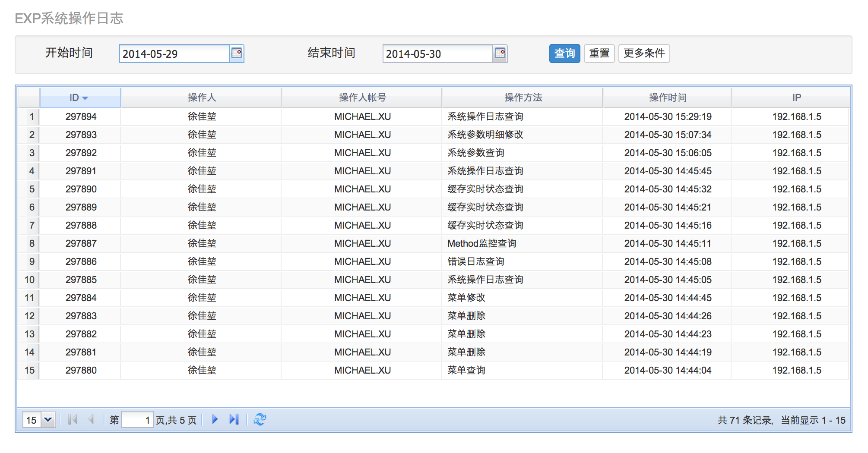This screenshot has width=868, height=453.
Task: Click the end date field showing 2014-05-30
Action: coord(436,53)
